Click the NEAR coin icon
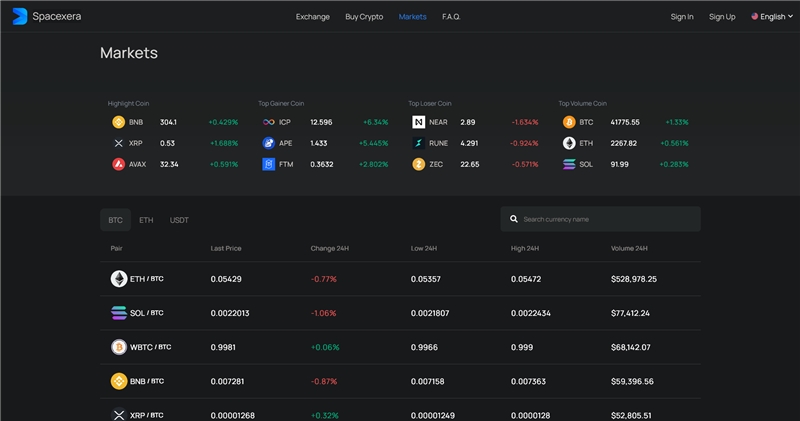The image size is (800, 421). tap(418, 122)
